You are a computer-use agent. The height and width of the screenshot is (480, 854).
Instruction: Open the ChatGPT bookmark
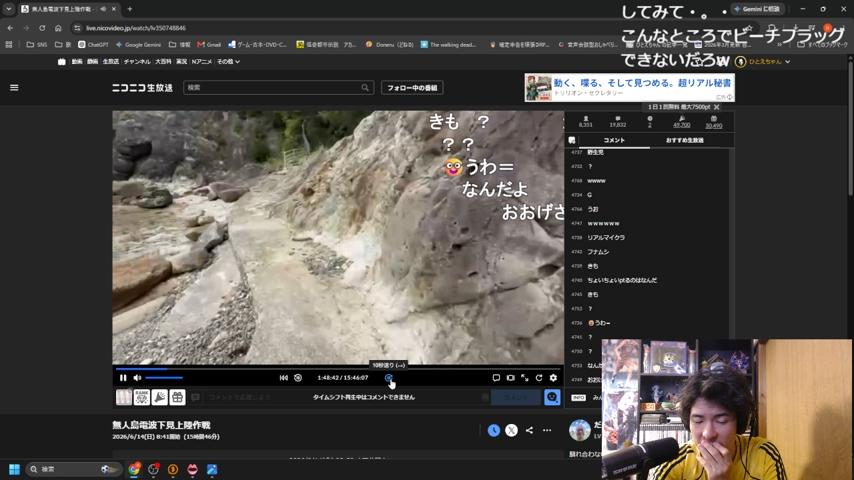pos(93,45)
